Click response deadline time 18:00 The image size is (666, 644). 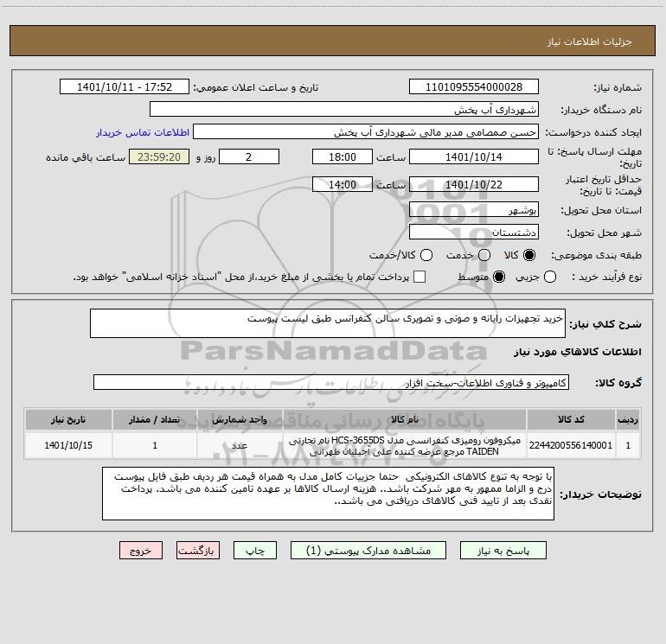(x=343, y=156)
